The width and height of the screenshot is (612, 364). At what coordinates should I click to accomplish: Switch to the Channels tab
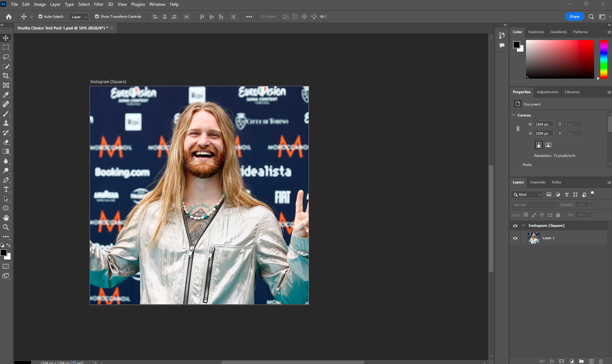(x=537, y=182)
